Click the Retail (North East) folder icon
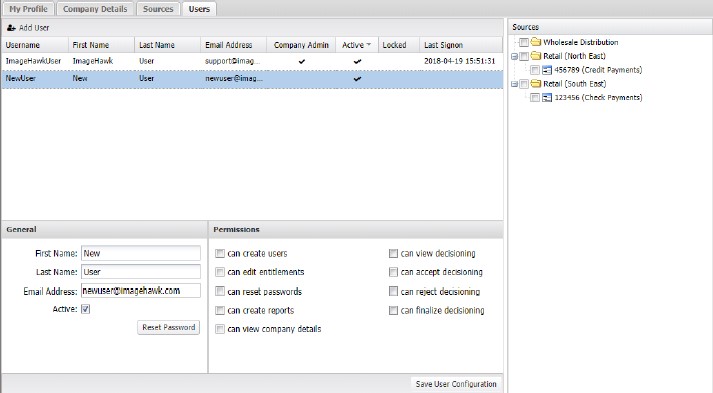713x393 pixels. (536, 56)
